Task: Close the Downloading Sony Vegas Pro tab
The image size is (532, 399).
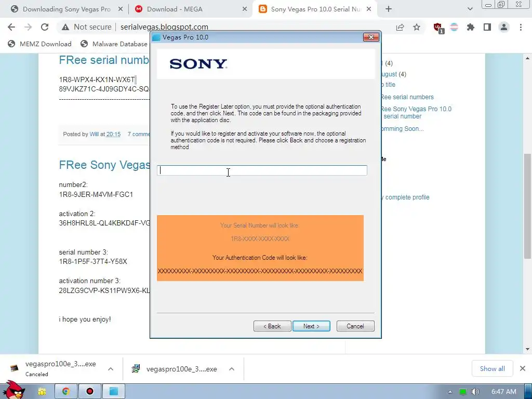Action: 121,9
